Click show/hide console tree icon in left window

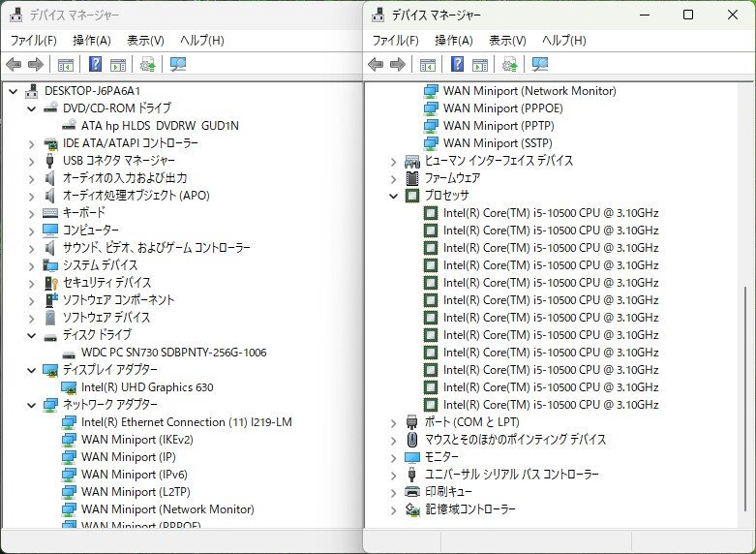66,64
